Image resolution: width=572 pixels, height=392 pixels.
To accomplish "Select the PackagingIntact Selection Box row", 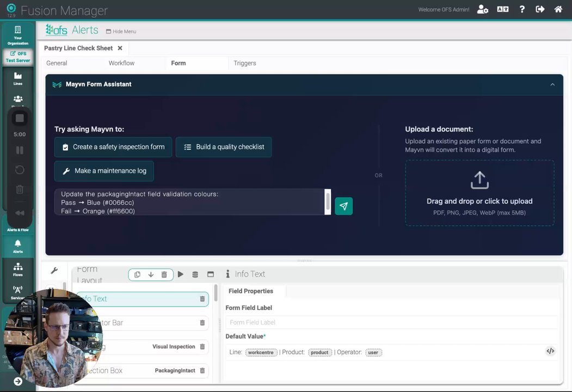I will point(142,370).
